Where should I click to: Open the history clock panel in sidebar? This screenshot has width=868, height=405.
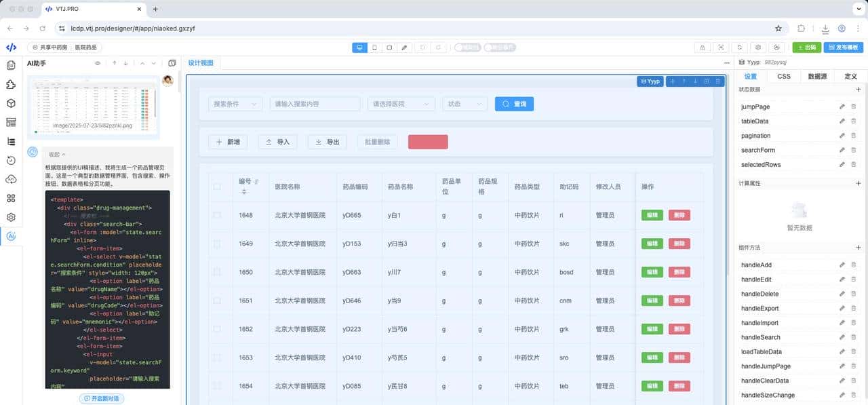[x=11, y=160]
